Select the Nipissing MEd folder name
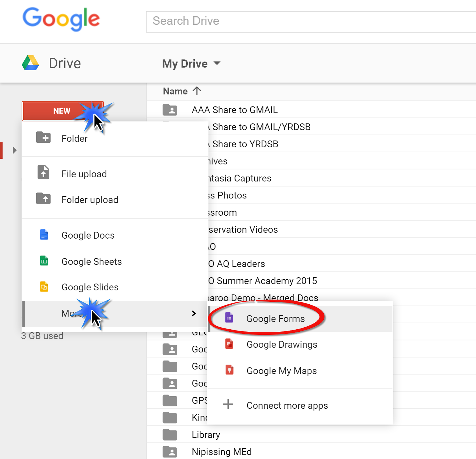Screen dimensions: 476x459 pyautogui.click(x=222, y=452)
